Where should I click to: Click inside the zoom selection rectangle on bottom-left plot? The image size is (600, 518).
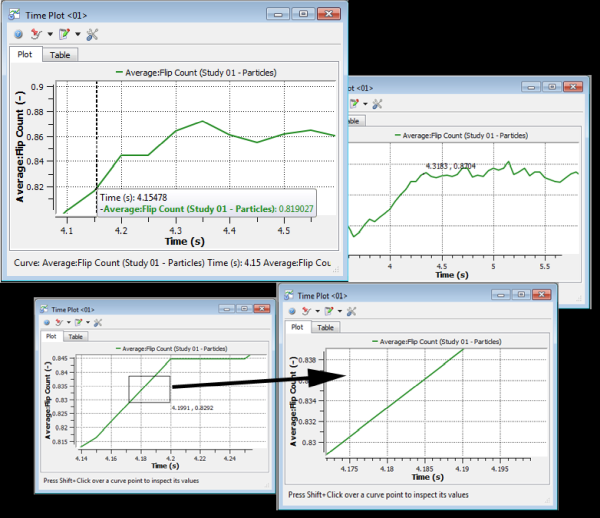pos(150,388)
